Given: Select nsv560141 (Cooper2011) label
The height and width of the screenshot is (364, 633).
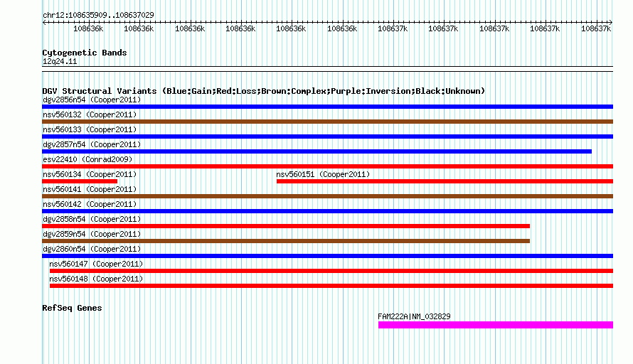Looking at the screenshot, I should click(x=90, y=189).
